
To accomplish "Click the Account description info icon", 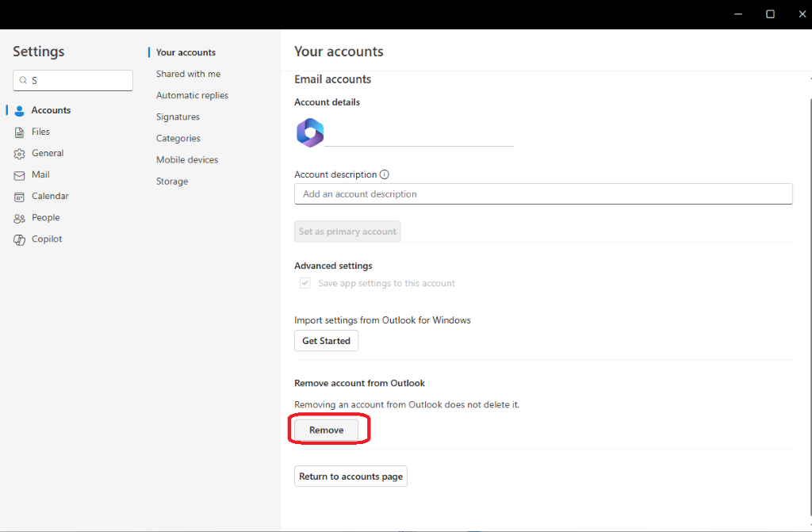I will coord(385,174).
